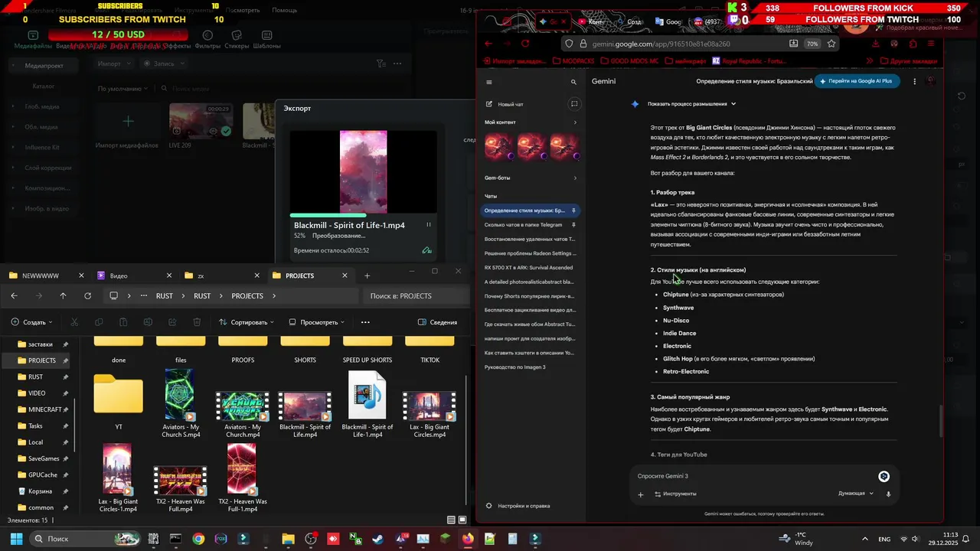Add a new File Explorer tab
This screenshot has height=551, width=980.
point(367,275)
